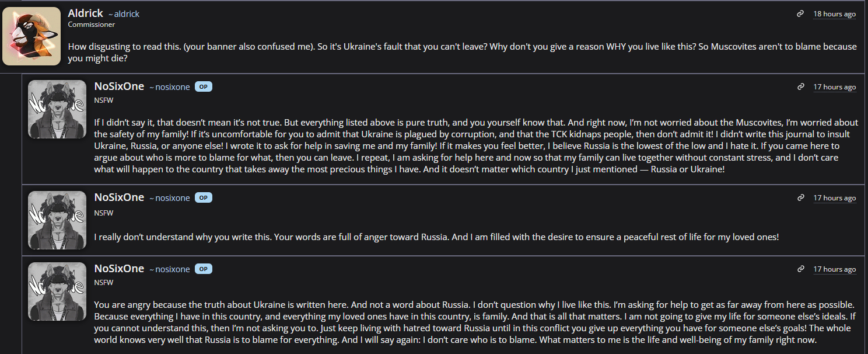This screenshot has height=354, width=868.
Task: Open the ~aldrick username link
Action: (x=124, y=14)
